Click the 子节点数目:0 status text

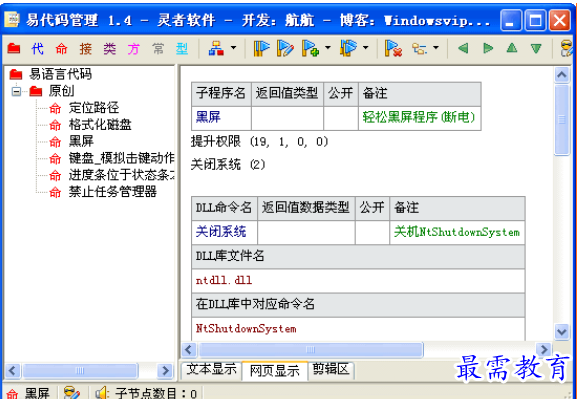tap(156, 393)
